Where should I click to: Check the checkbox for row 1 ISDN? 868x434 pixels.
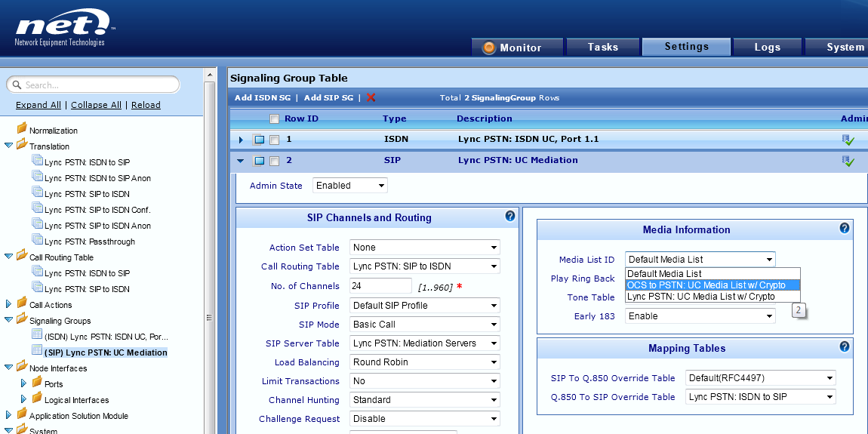(275, 140)
